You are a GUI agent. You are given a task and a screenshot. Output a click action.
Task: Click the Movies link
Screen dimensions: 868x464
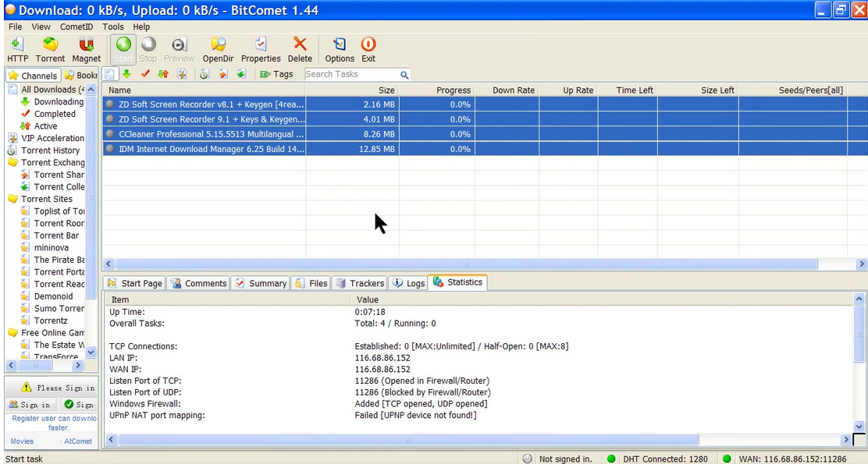[x=22, y=441]
